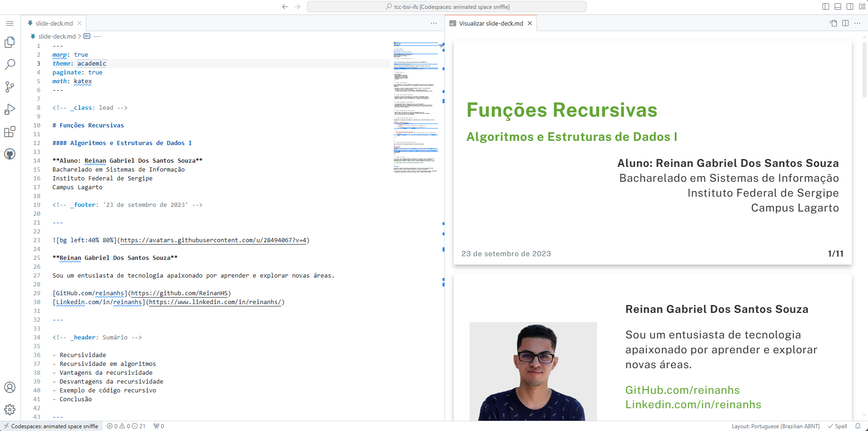Toggle spell check in the status bar
Image resolution: width=868 pixels, height=431 pixels.
click(x=838, y=426)
